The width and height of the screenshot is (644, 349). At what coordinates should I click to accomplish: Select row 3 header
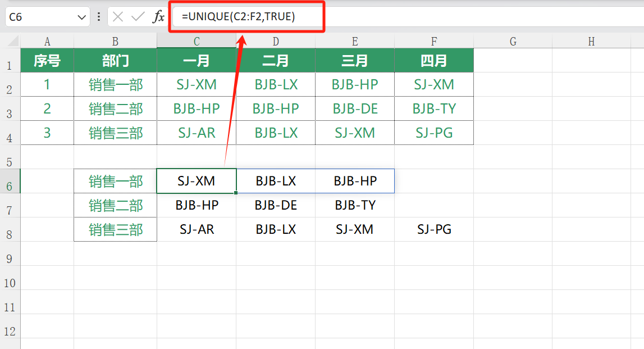(10, 109)
